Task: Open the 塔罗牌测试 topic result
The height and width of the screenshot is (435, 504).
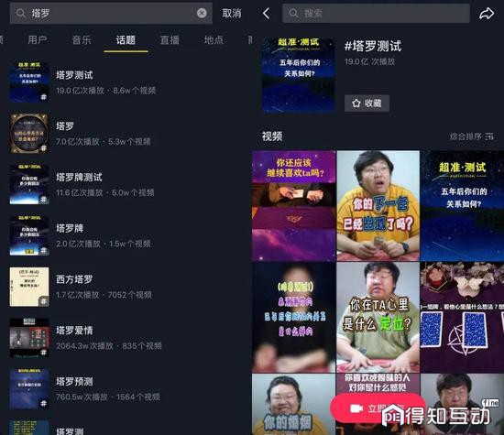Action: 126,184
